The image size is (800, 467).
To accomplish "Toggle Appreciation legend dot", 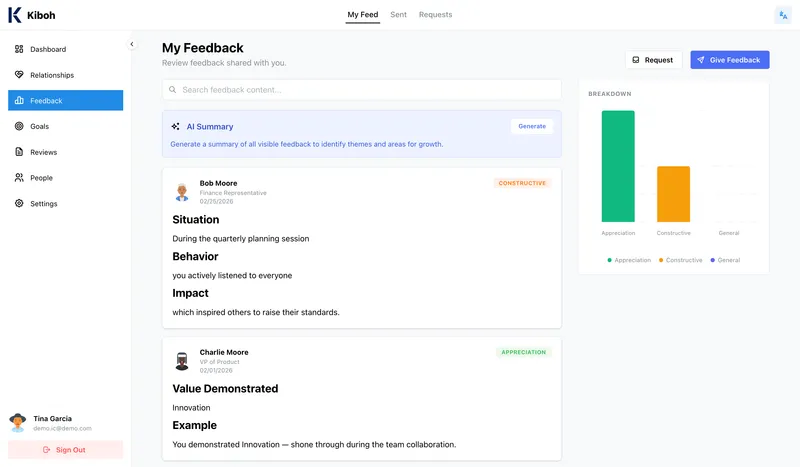I will coord(609,260).
